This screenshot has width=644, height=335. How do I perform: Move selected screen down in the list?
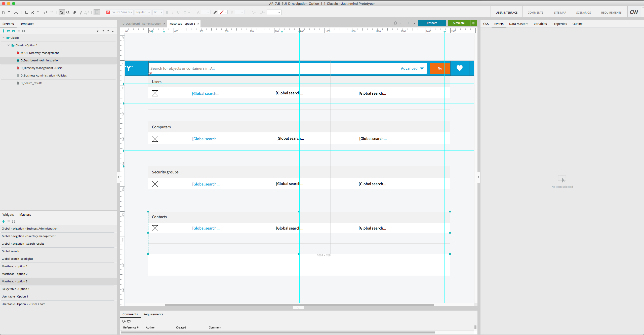pyautogui.click(x=113, y=31)
